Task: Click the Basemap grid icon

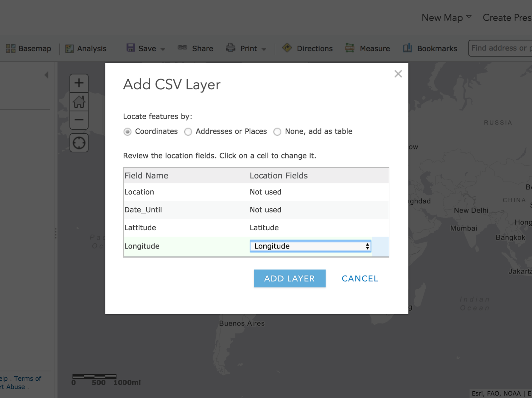Action: (11, 49)
